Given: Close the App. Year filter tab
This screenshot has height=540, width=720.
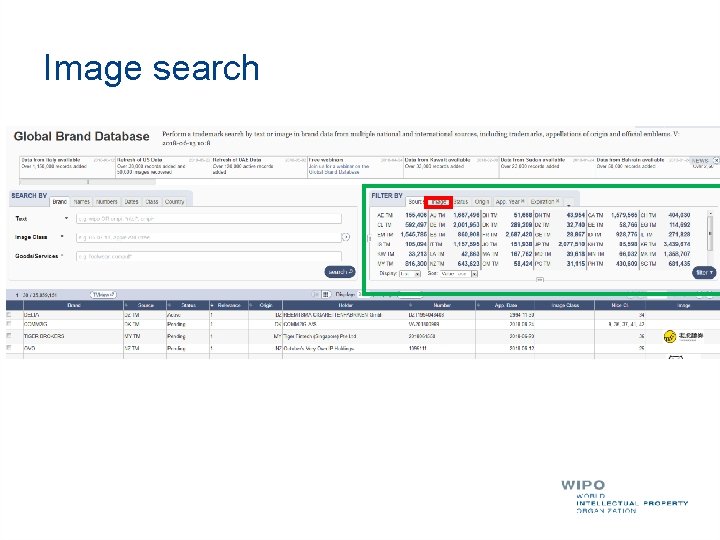Looking at the screenshot, I should click(x=523, y=201).
